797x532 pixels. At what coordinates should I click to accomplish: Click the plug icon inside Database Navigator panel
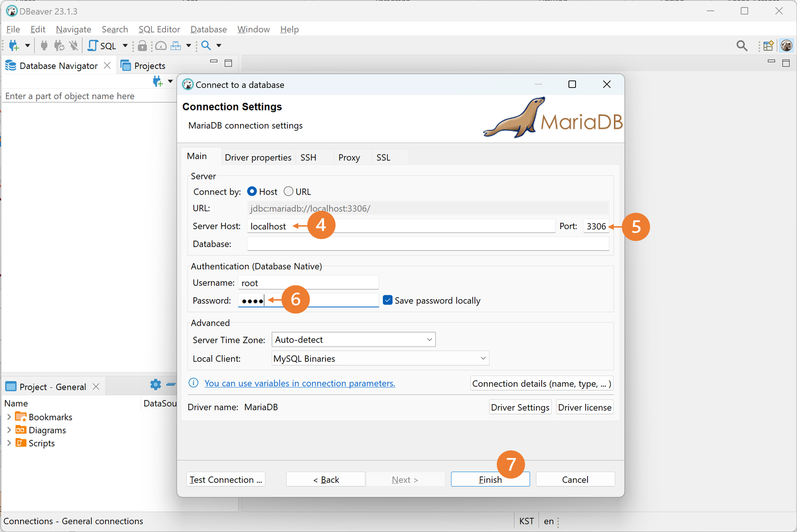click(x=157, y=81)
